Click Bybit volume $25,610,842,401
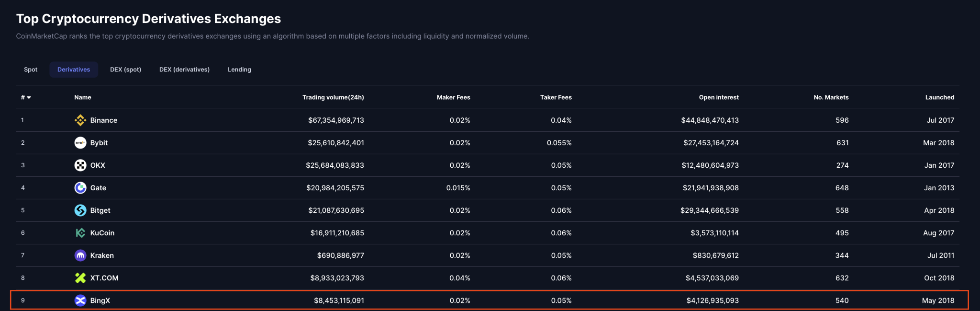 336,143
